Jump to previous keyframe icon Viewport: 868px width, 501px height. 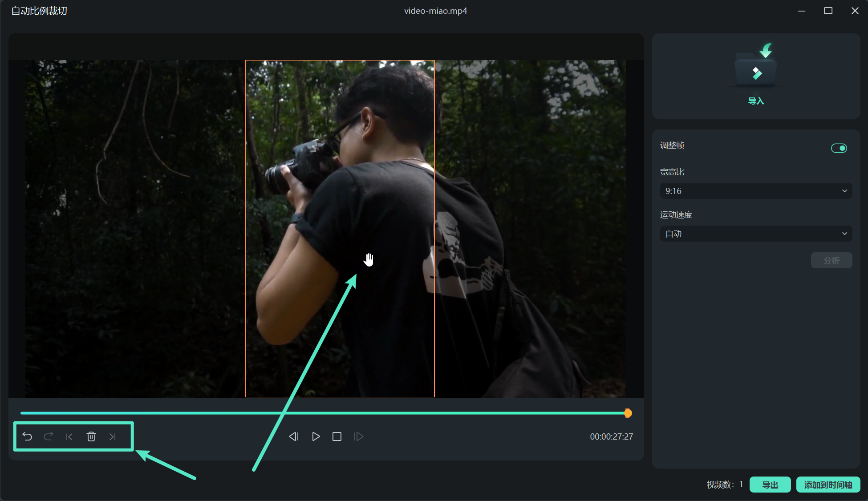point(69,436)
